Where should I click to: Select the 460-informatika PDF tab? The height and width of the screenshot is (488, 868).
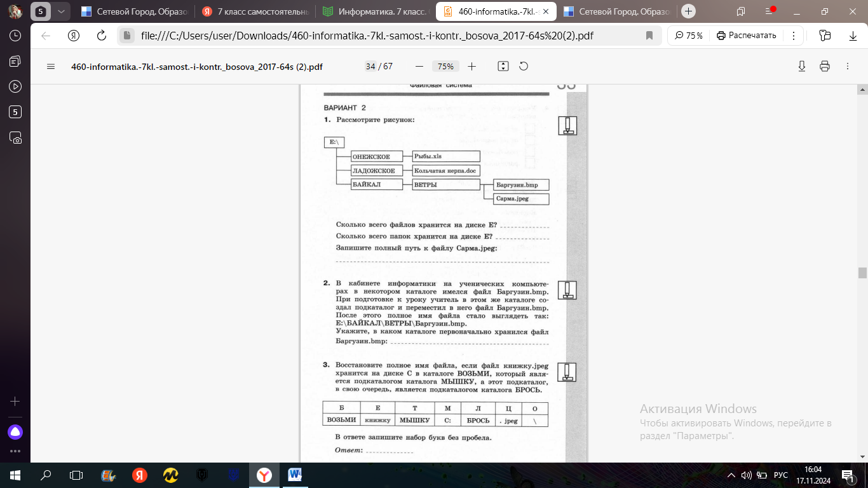point(497,11)
